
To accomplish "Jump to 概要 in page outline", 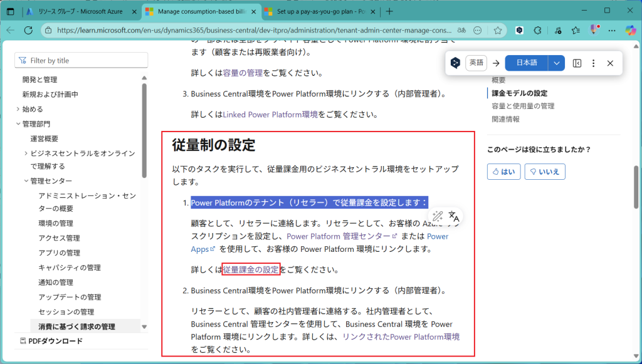I will 498,80.
